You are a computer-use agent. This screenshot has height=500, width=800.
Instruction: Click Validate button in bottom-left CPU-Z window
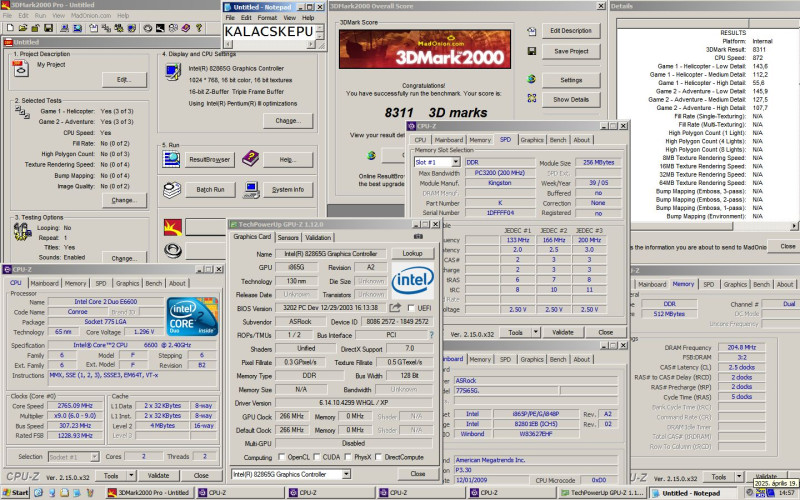(158, 476)
